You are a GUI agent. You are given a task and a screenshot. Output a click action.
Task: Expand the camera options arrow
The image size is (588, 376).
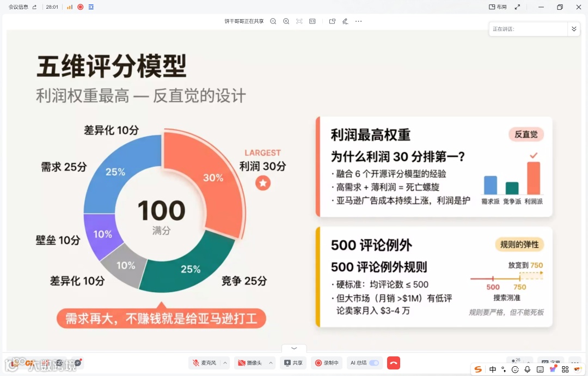(x=271, y=363)
